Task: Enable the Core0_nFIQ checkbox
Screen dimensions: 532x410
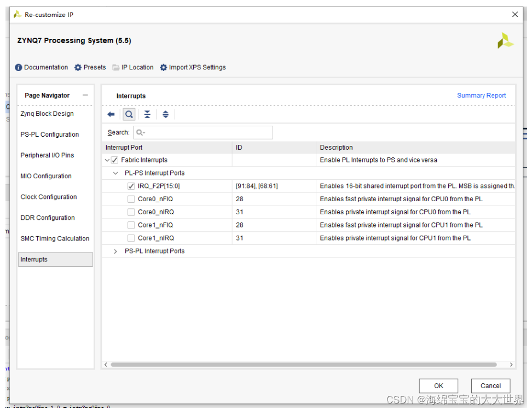Action: click(131, 199)
